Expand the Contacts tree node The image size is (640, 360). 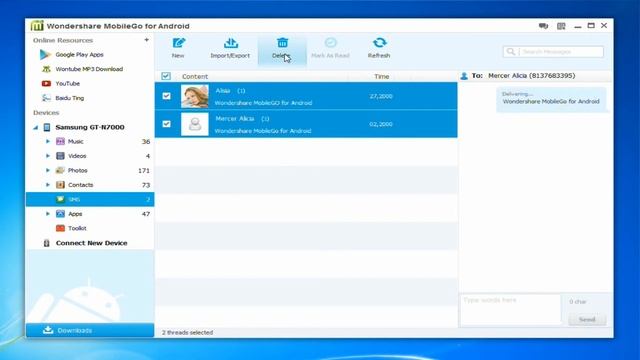48,185
